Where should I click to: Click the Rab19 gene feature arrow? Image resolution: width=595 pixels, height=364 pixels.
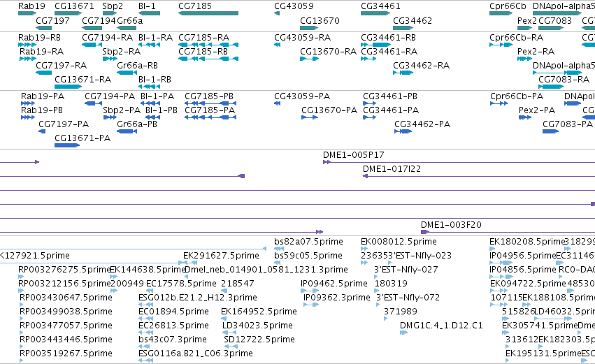(x=27, y=13)
